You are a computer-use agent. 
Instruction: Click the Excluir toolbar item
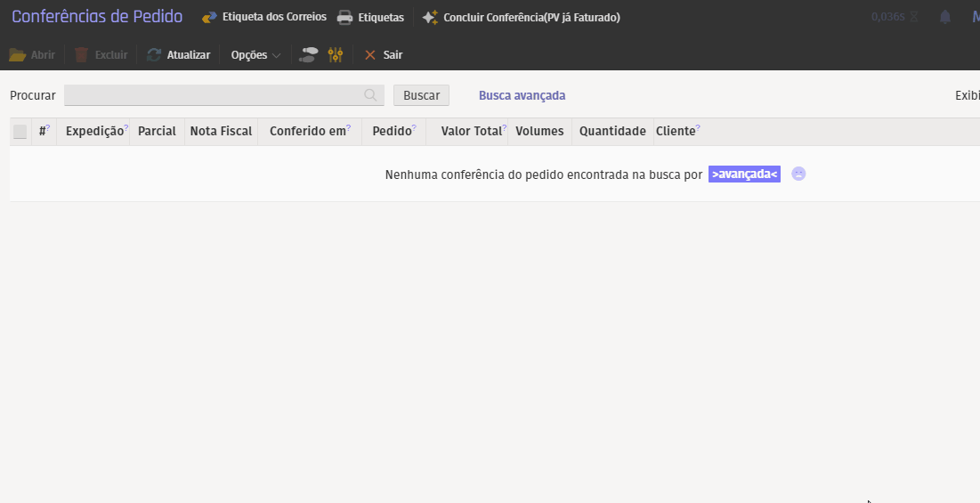pos(101,55)
